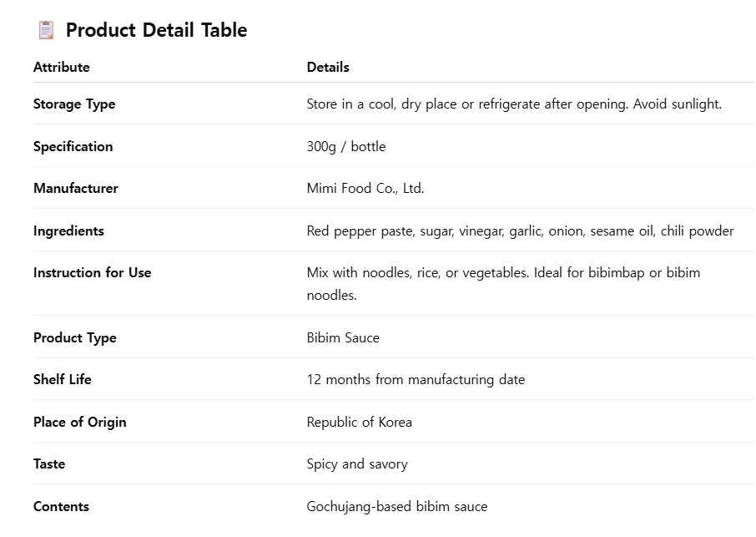
Task: Click the Bibim Sauce product type value
Action: click(x=343, y=337)
